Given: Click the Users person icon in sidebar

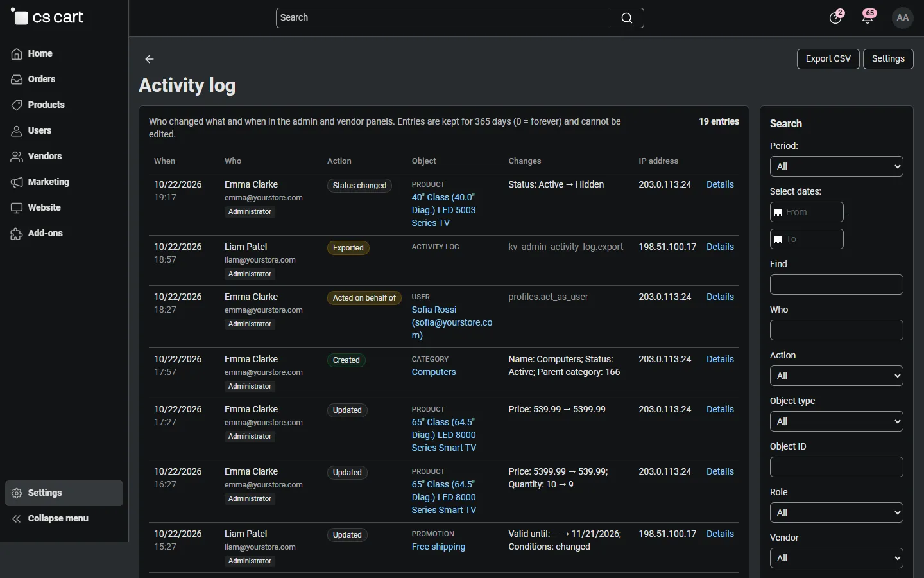Looking at the screenshot, I should coord(17,131).
